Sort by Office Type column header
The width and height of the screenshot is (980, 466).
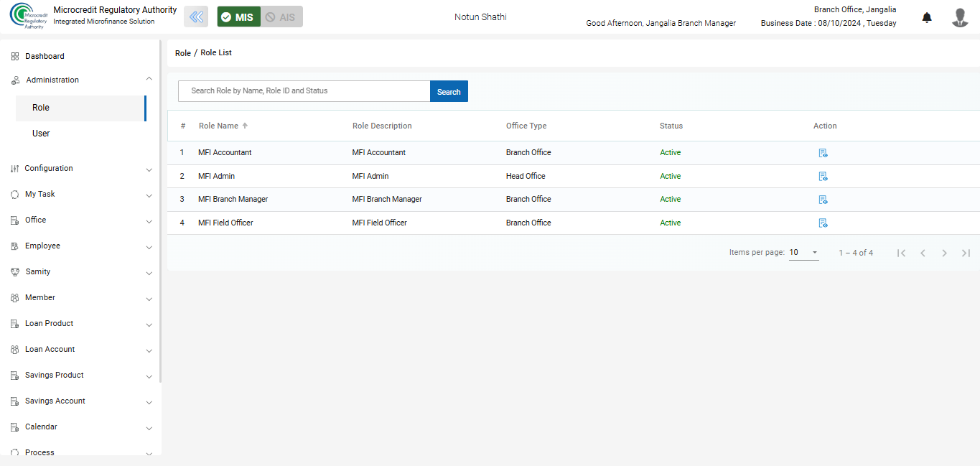pos(526,126)
